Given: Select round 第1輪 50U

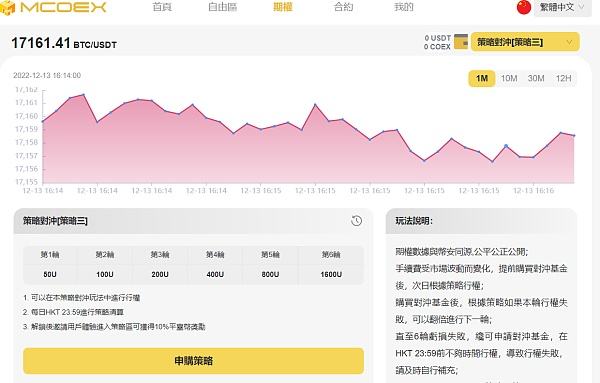Looking at the screenshot, I should click(50, 265).
